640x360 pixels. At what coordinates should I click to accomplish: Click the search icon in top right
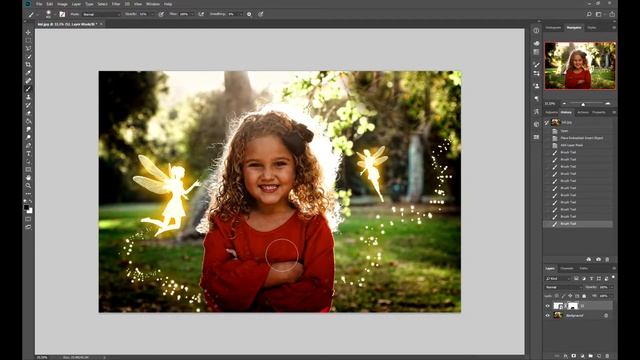point(589,14)
